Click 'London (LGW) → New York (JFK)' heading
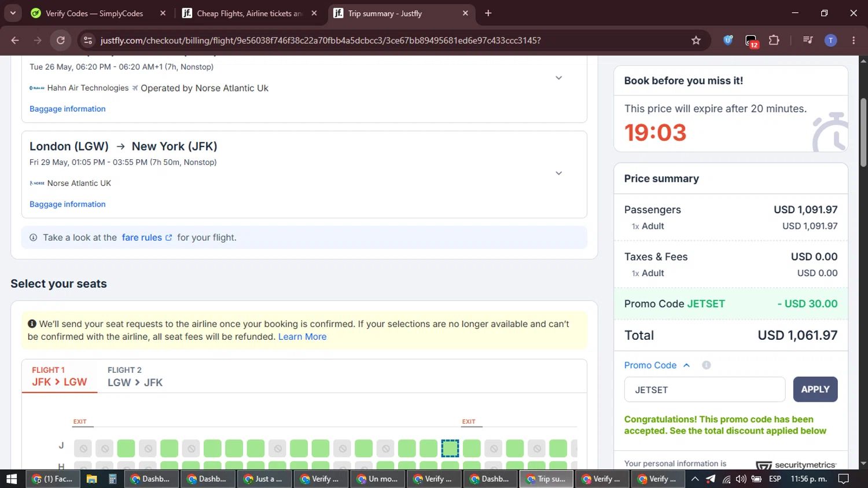868x488 pixels. [123, 146]
